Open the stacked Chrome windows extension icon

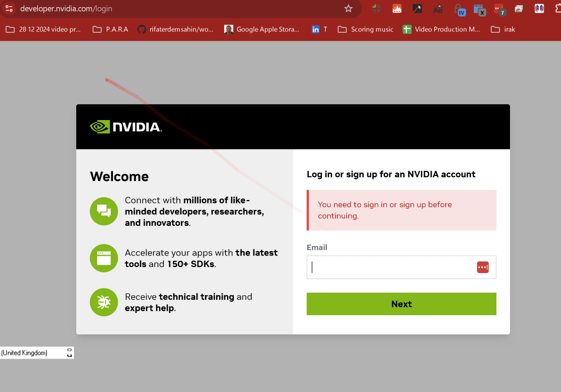[x=519, y=9]
